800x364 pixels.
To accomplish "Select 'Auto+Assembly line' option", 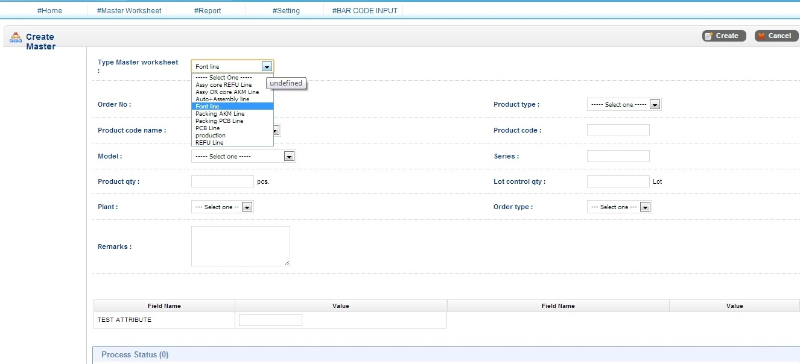I will (x=233, y=99).
